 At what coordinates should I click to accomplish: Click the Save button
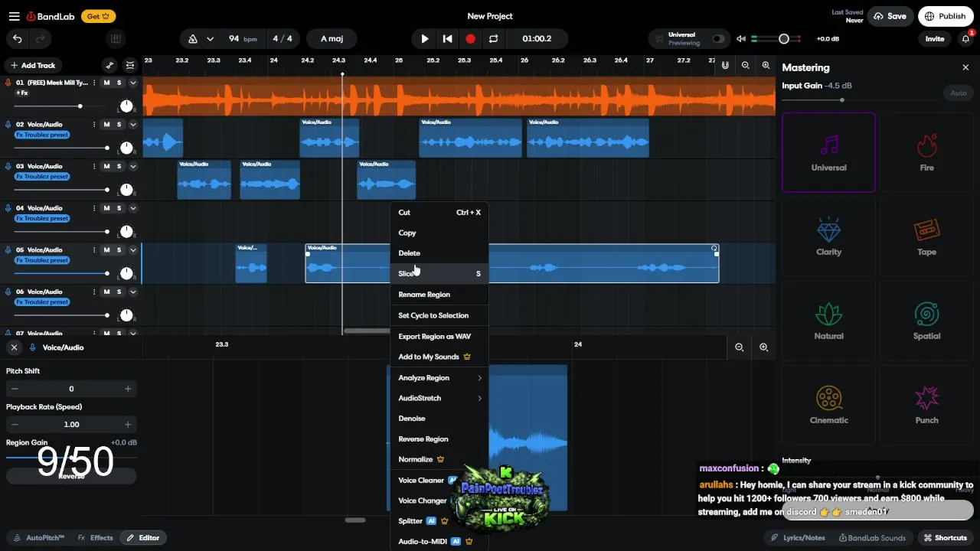click(890, 16)
